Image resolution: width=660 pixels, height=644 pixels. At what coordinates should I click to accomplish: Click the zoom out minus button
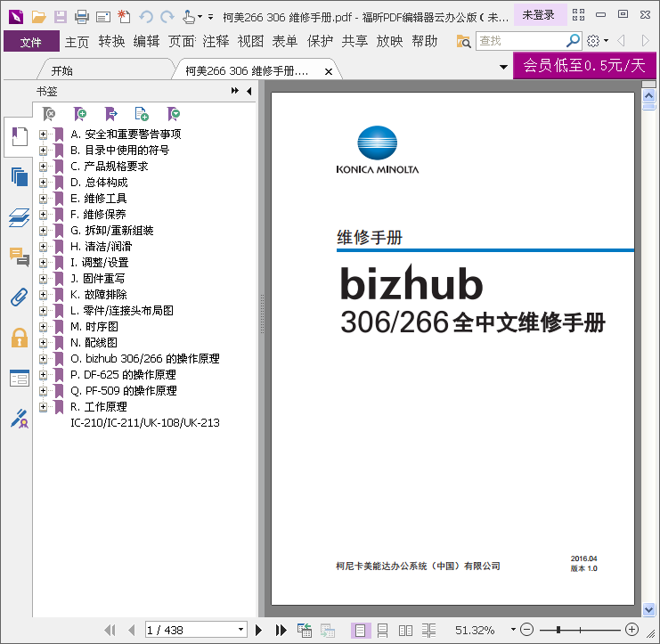(x=526, y=630)
